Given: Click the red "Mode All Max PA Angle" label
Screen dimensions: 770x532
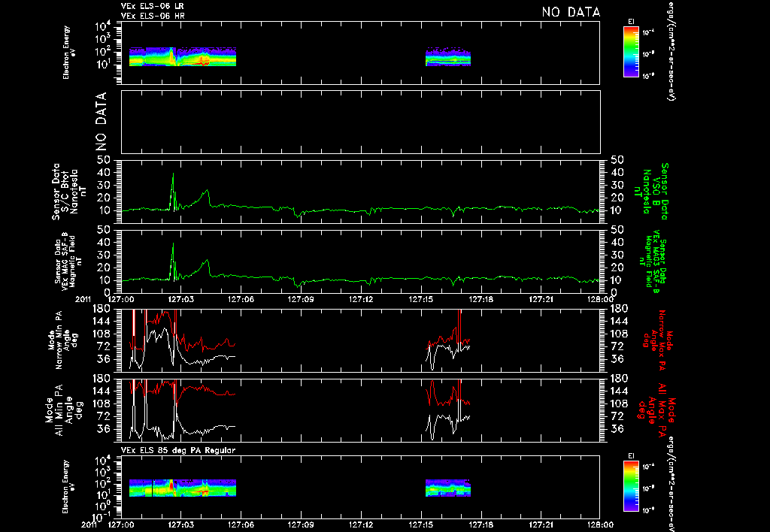Looking at the screenshot, I should [x=657, y=410].
